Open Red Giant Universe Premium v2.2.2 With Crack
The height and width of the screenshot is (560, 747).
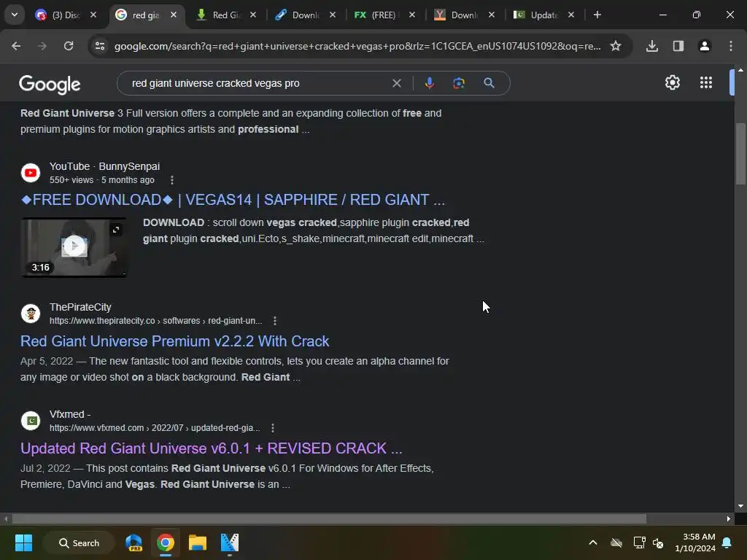click(175, 341)
